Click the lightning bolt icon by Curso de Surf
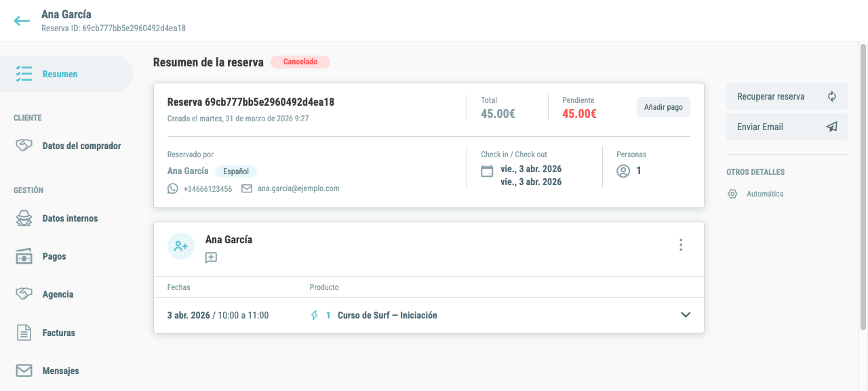Image resolution: width=868 pixels, height=391 pixels. click(x=315, y=315)
